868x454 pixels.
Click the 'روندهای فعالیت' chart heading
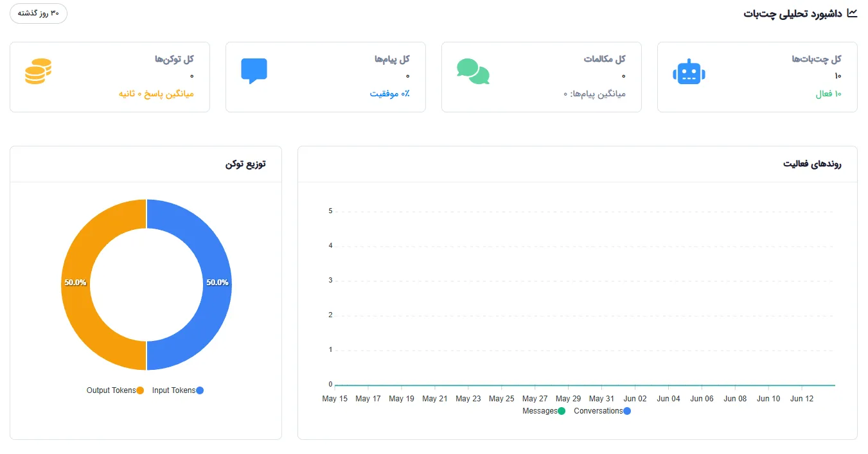point(812,164)
